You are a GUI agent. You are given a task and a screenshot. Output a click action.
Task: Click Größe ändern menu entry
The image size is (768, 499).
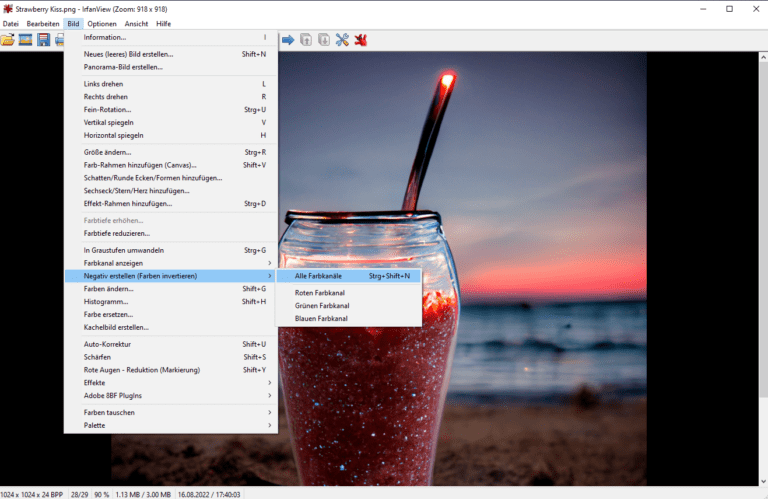coord(107,152)
